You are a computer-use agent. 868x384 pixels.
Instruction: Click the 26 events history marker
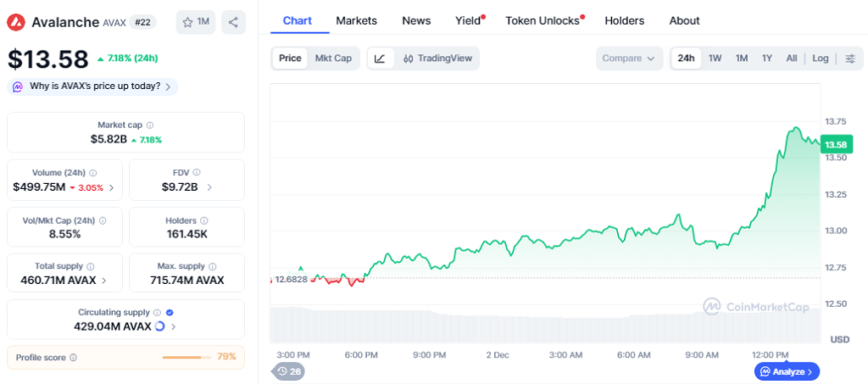(289, 371)
